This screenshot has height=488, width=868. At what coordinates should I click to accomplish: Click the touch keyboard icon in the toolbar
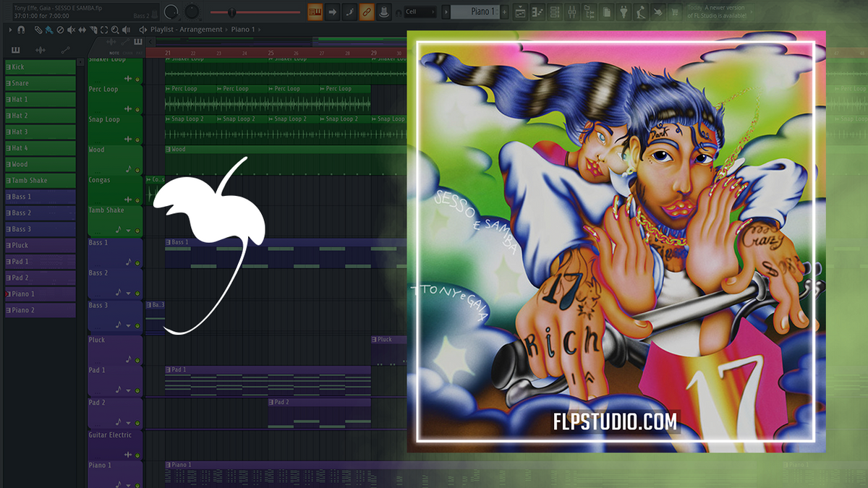click(x=658, y=12)
